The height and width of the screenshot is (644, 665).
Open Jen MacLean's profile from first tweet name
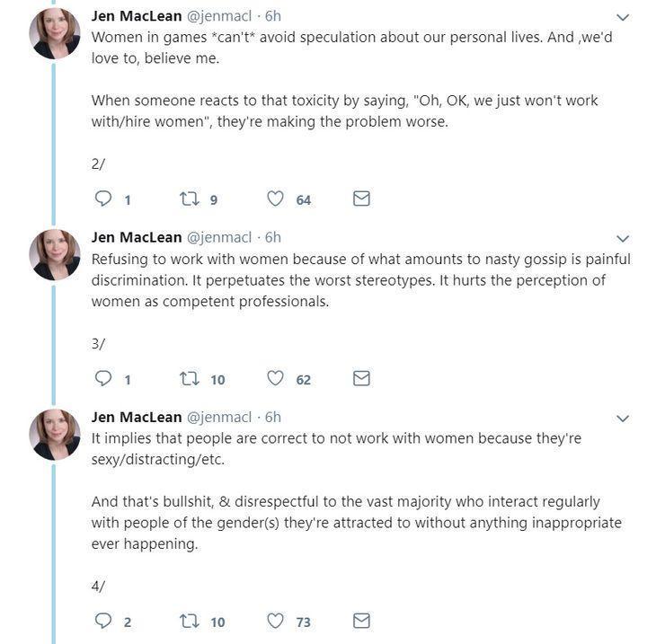137,16
